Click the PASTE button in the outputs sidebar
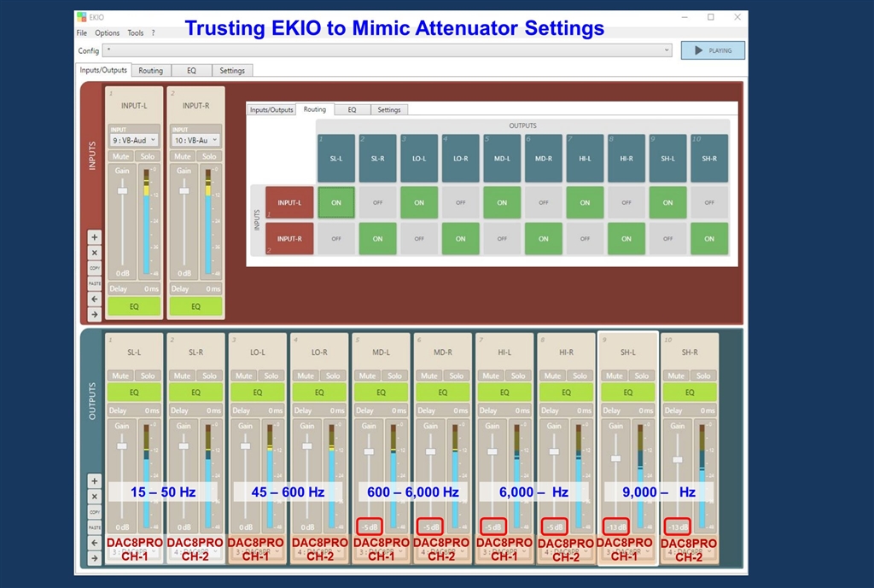Screen dimensions: 874x588 94,527
